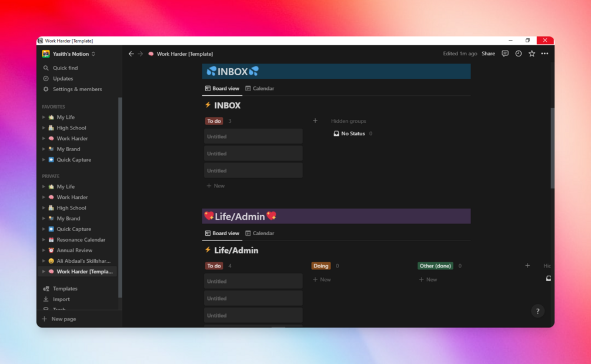Add a group next to INBOX To do
This screenshot has height=364, width=591.
point(315,121)
